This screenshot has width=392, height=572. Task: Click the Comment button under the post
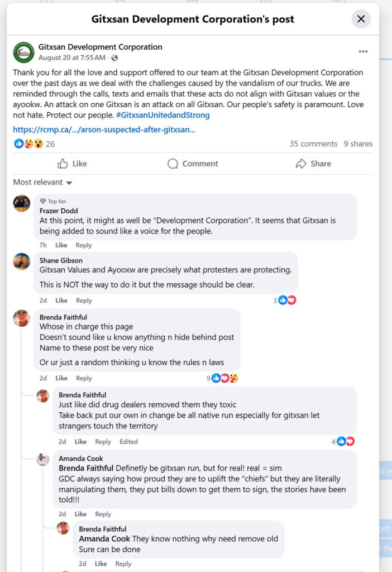pyautogui.click(x=193, y=164)
